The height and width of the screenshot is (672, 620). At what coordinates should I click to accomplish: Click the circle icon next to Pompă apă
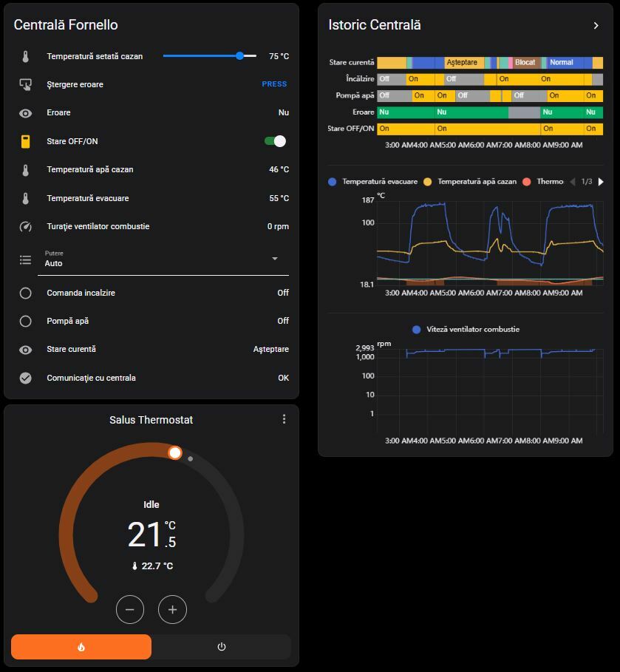pyautogui.click(x=26, y=321)
